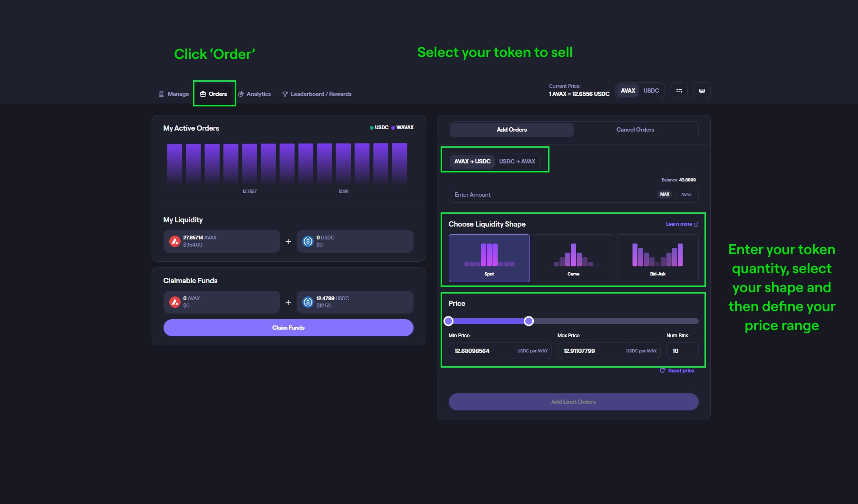Viewport: 858px width, 504px height.
Task: Click the AVAX logo in My Liquidity
Action: [175, 241]
